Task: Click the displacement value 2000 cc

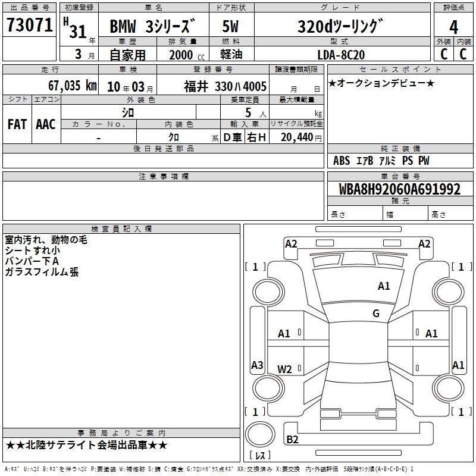Action: 187,55
